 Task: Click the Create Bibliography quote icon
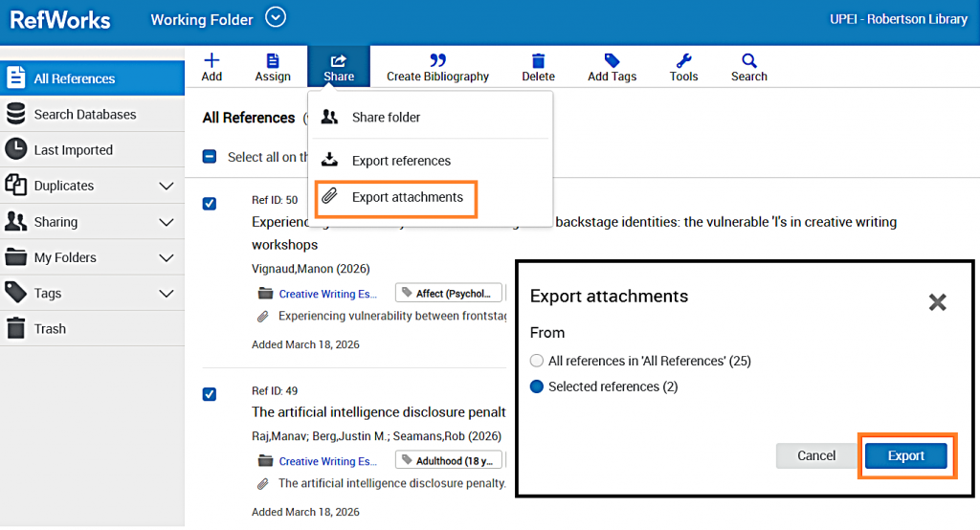pyautogui.click(x=437, y=61)
